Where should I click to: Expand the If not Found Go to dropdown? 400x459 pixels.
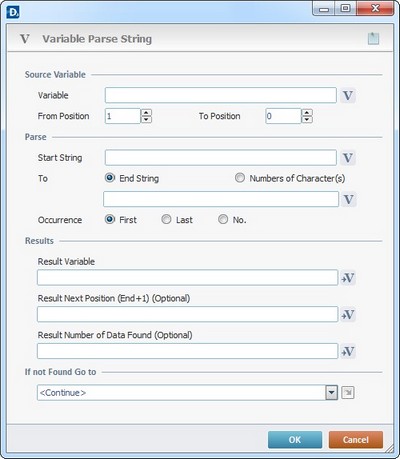coord(331,393)
